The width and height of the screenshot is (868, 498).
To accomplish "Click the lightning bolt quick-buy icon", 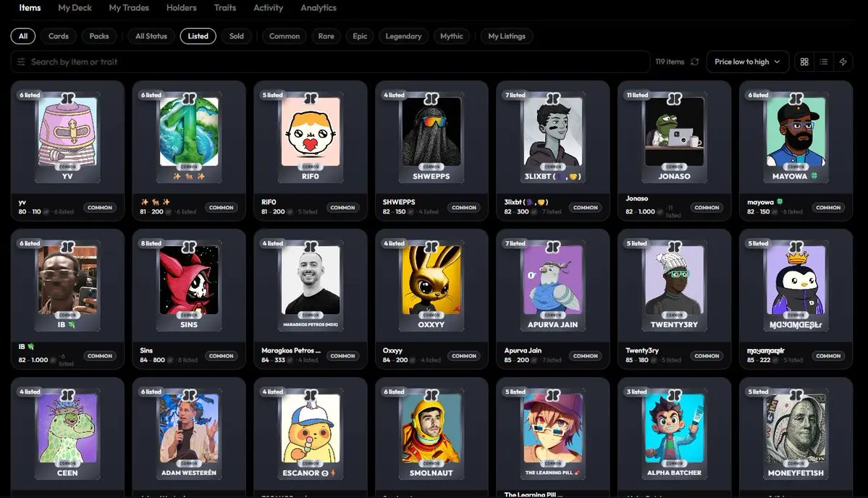I will click(x=843, y=62).
